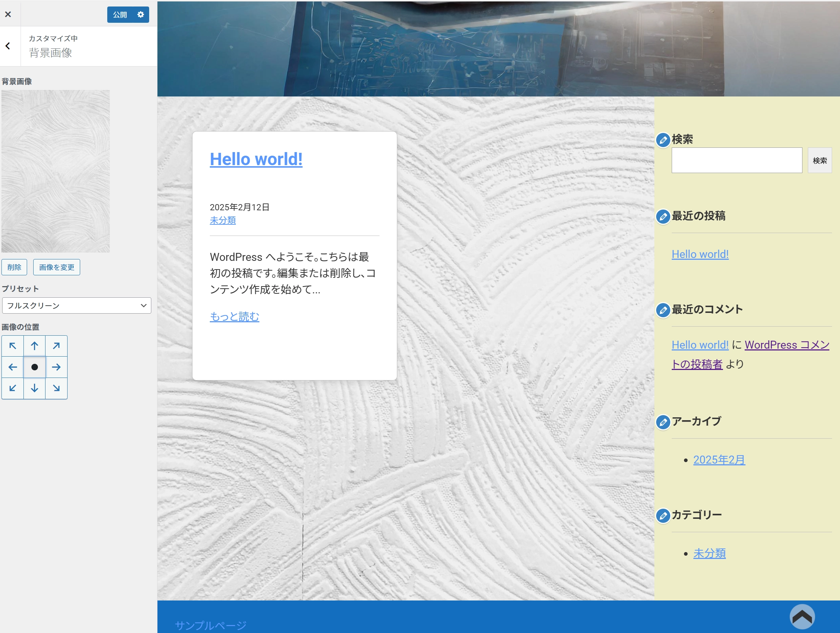Open the もっと読む read more link
Image resolution: width=840 pixels, height=633 pixels.
point(234,316)
